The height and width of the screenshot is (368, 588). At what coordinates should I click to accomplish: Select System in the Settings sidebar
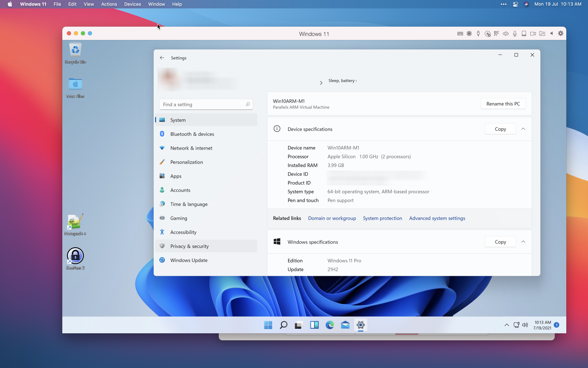206,120
